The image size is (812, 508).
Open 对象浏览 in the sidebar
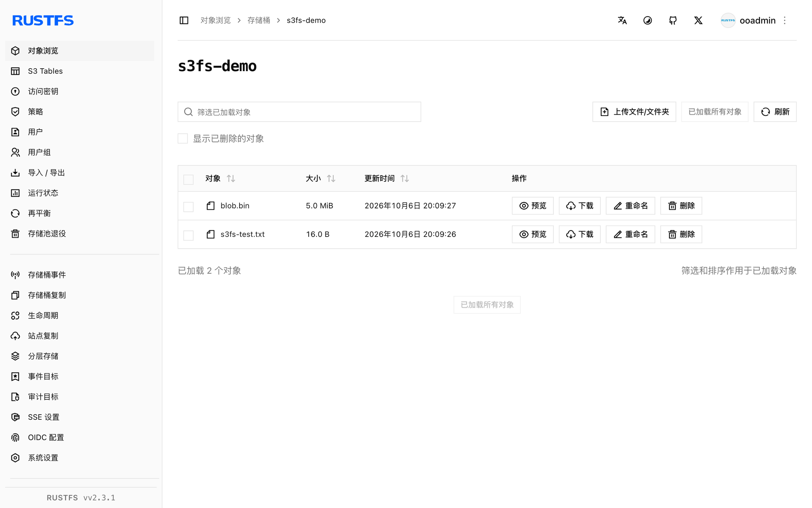[80, 51]
